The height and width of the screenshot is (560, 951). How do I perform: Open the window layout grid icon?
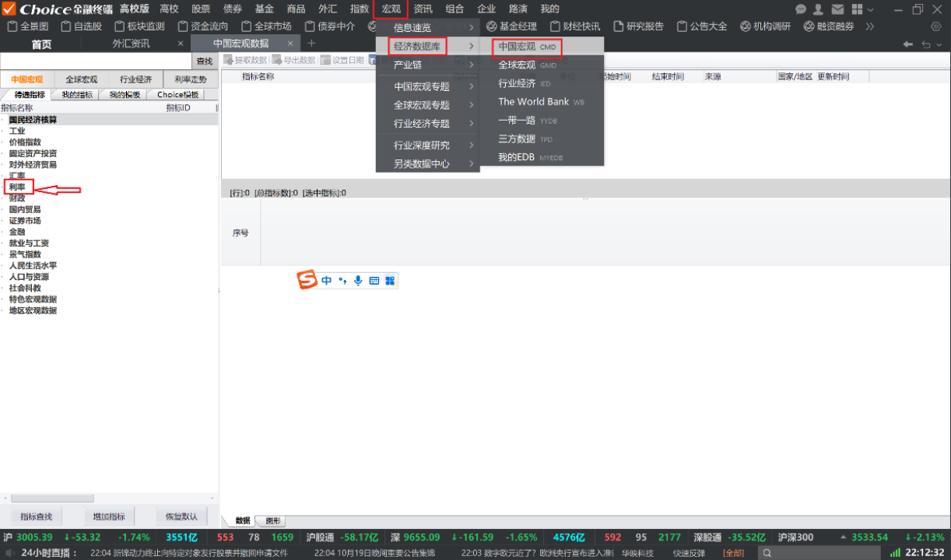pyautogui.click(x=856, y=9)
